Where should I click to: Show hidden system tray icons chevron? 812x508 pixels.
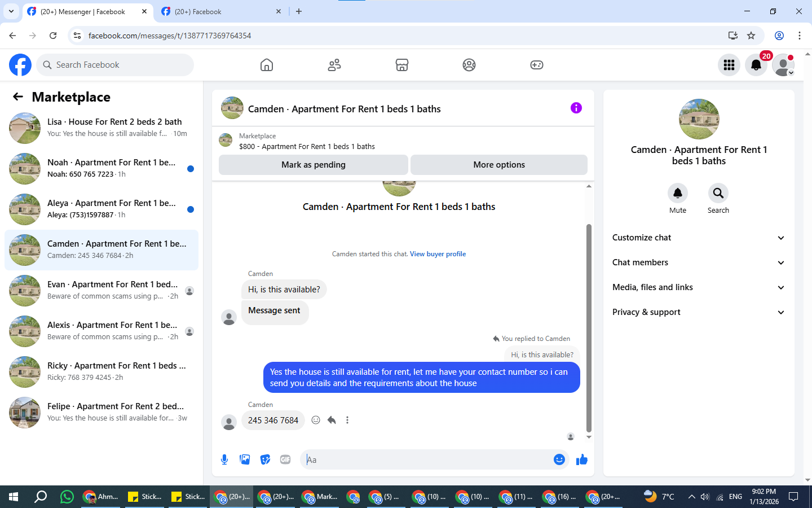pos(691,497)
